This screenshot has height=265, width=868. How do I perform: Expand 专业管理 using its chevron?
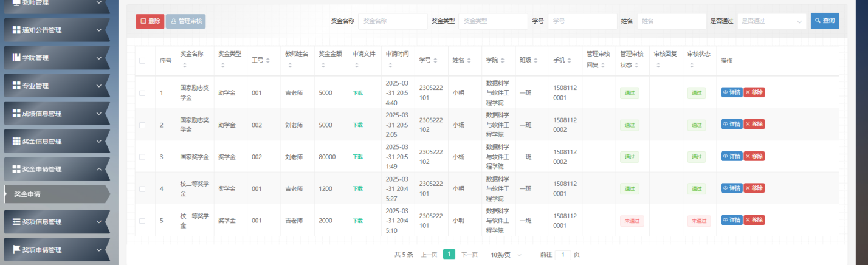point(99,86)
